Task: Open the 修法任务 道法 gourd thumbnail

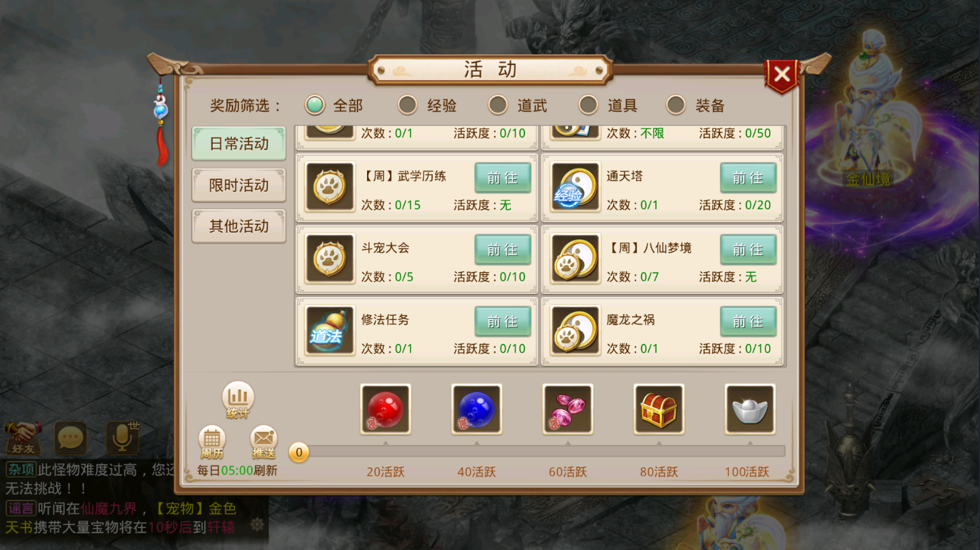Action: 330,330
